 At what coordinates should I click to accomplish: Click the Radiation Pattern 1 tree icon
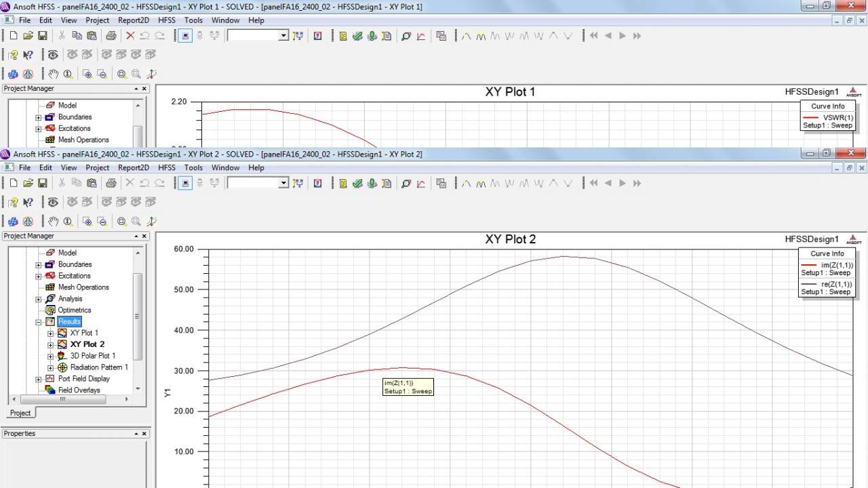(x=62, y=367)
